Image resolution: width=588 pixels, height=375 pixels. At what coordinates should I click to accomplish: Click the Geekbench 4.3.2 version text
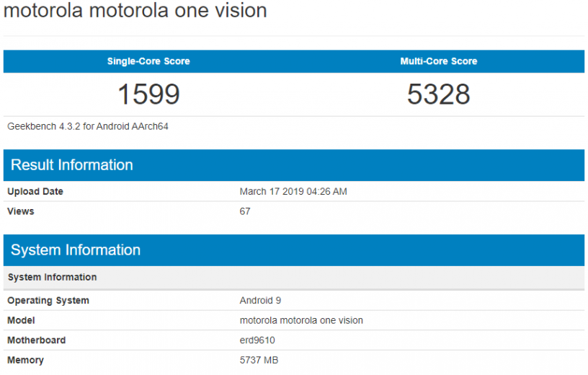coord(88,126)
